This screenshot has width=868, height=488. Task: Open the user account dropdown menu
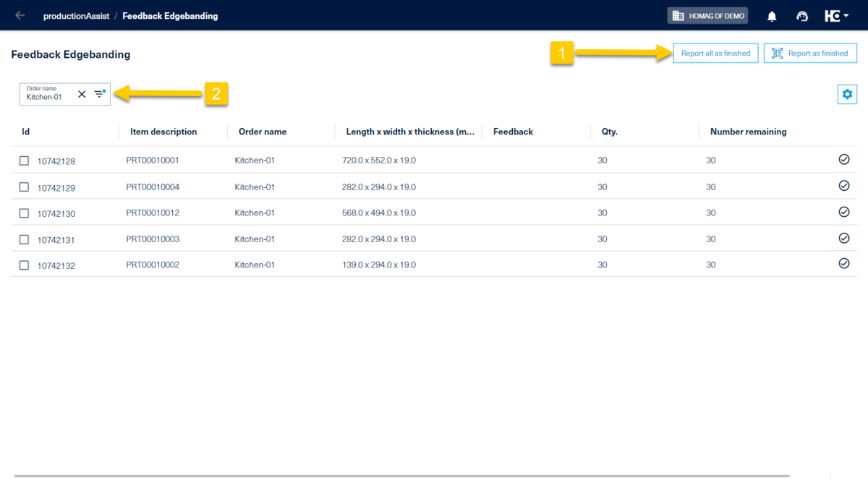[x=845, y=14]
